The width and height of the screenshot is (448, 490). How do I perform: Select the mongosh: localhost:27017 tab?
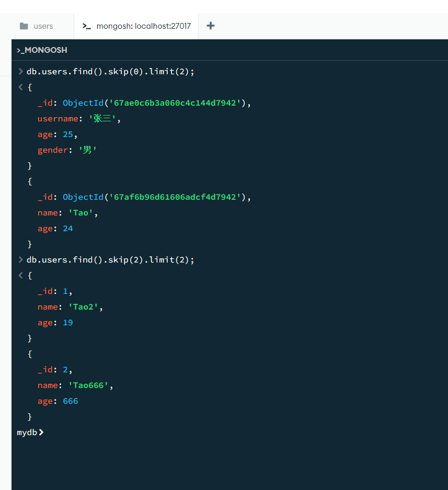pyautogui.click(x=143, y=26)
